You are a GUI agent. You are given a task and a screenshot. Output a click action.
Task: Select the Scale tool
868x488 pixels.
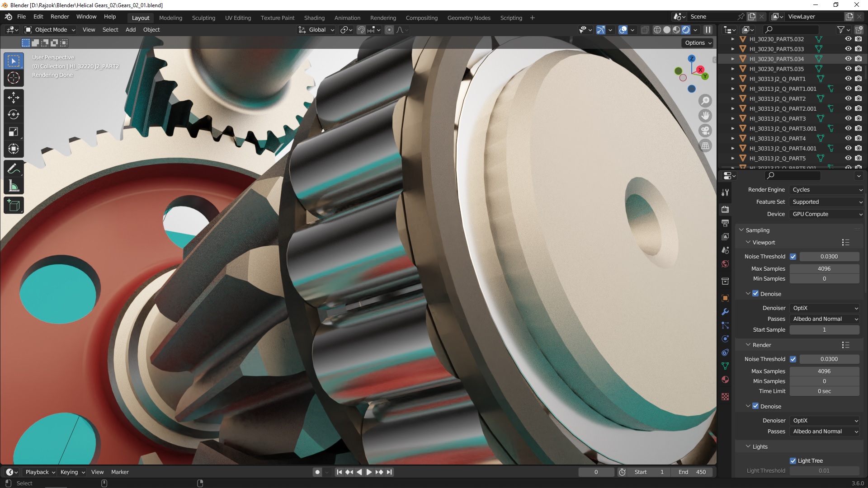tap(14, 131)
